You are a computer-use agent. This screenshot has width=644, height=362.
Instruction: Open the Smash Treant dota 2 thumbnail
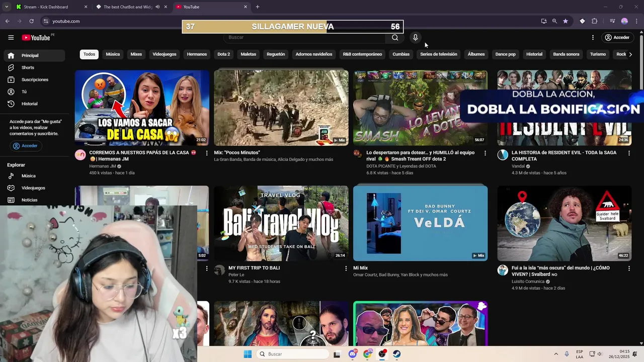[x=420, y=108]
